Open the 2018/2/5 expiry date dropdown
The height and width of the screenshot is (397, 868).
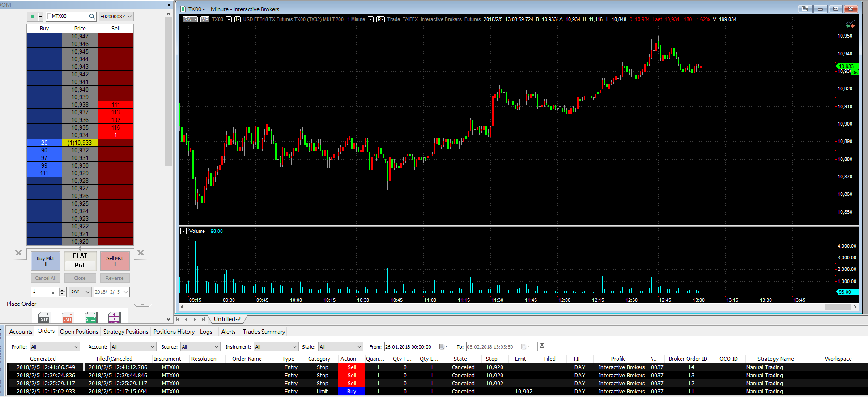click(x=126, y=292)
